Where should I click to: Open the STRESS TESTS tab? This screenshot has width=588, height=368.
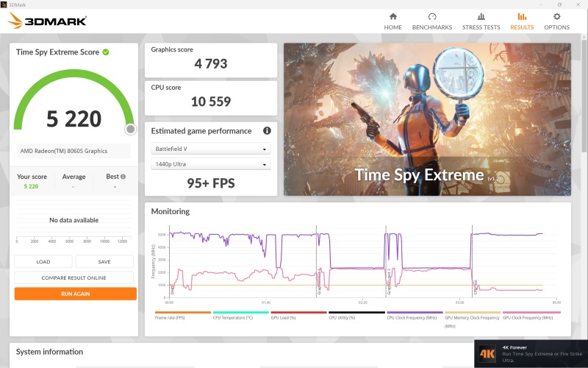(481, 22)
